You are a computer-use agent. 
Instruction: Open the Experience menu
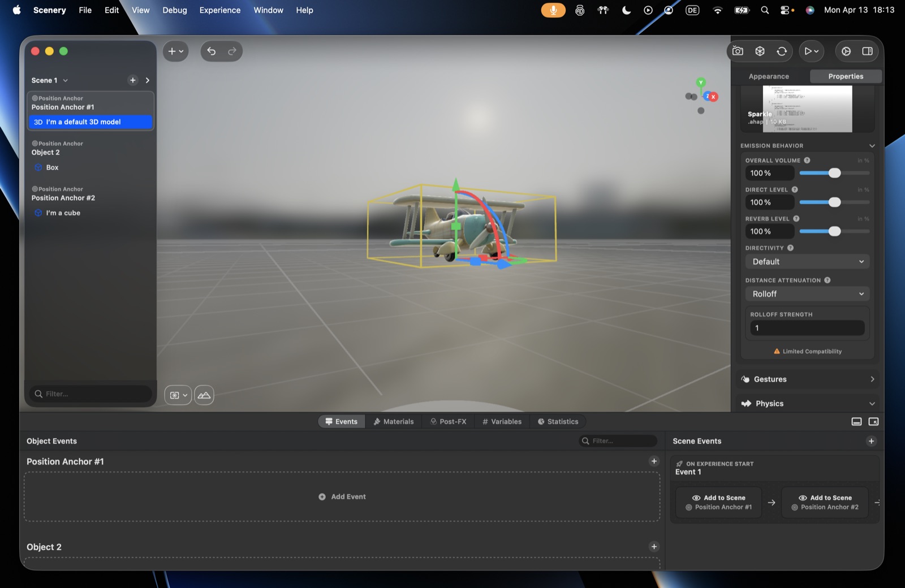[x=219, y=10]
